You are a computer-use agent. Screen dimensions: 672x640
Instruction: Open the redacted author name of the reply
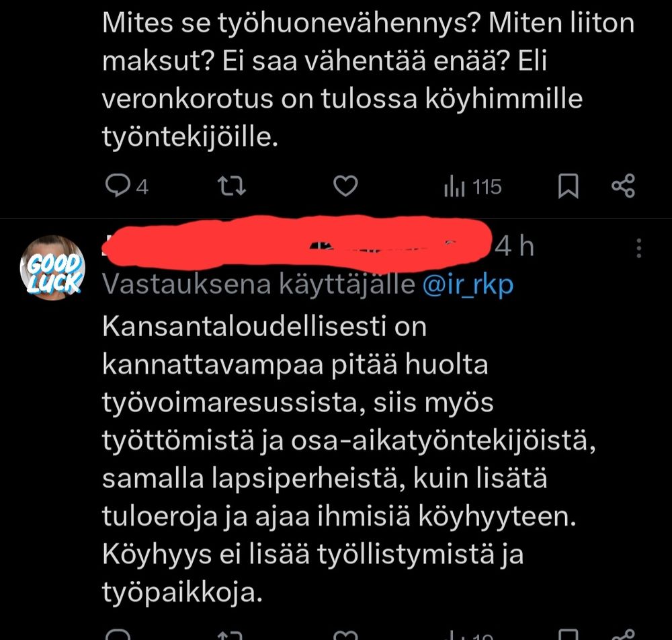(296, 245)
